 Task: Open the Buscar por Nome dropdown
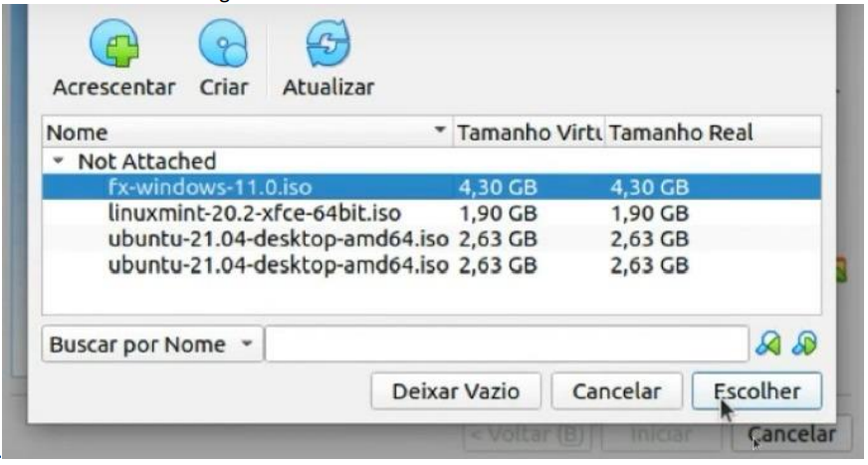coord(151,345)
